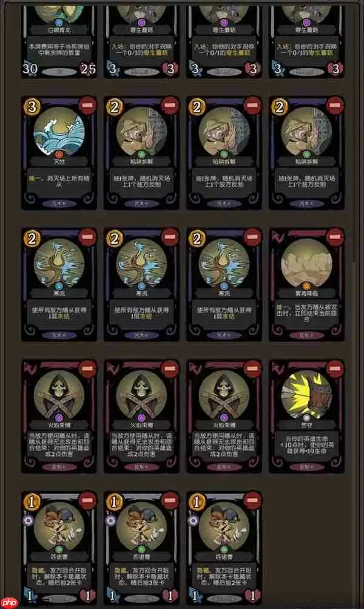Remove the leftmost 匹诺曹 card
Viewport: 364px width, 609px height.
(x=88, y=500)
